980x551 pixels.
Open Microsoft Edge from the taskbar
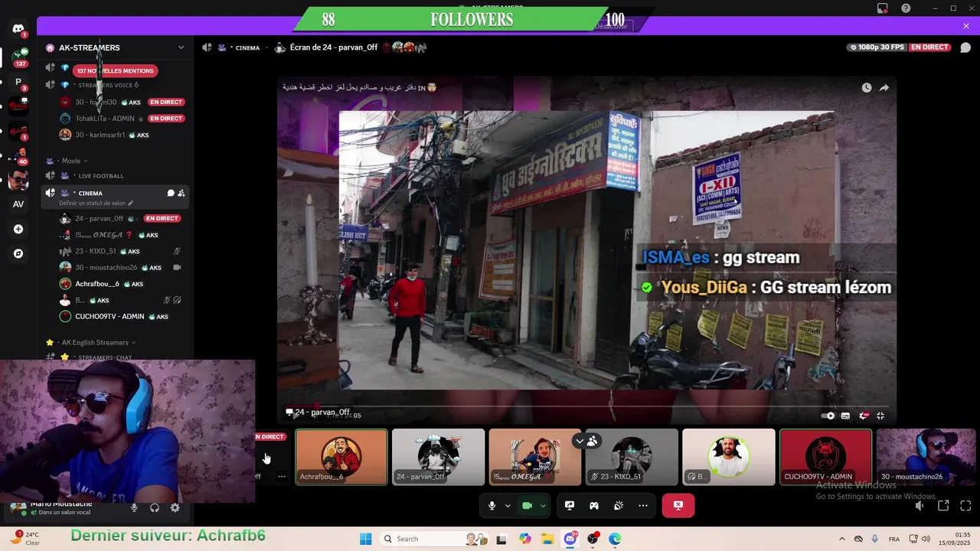tap(615, 539)
